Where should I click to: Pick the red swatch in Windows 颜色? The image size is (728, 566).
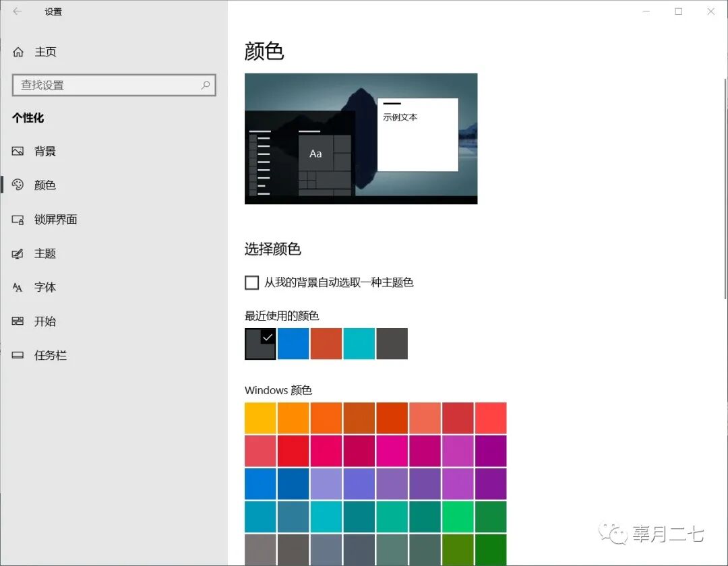click(x=293, y=450)
